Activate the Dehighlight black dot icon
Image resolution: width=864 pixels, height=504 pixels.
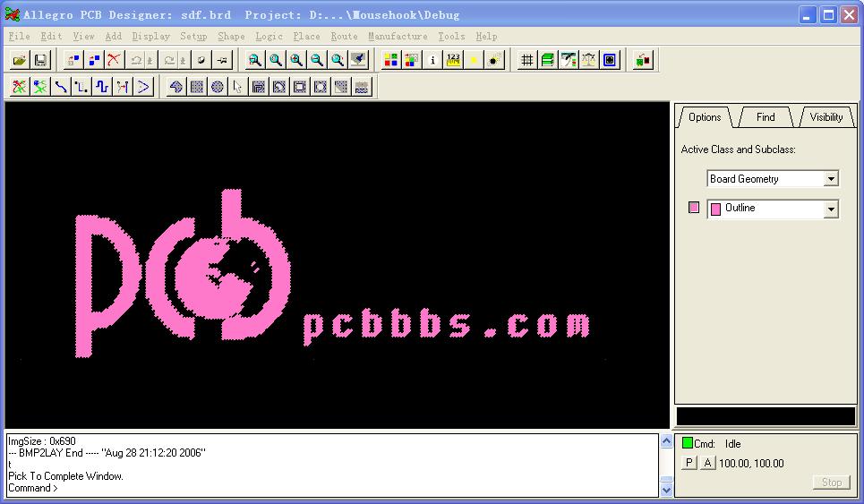click(495, 59)
